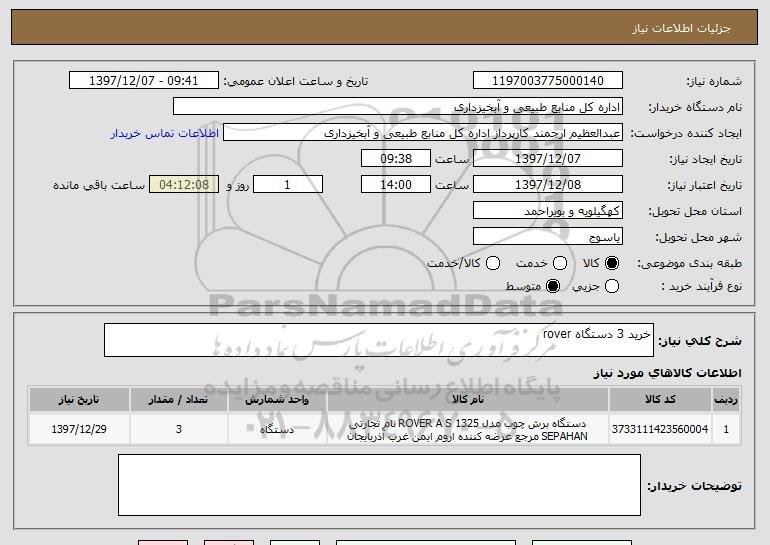Click the quantity cell showing 3
Screen dimensions: 770x545
tap(178, 429)
